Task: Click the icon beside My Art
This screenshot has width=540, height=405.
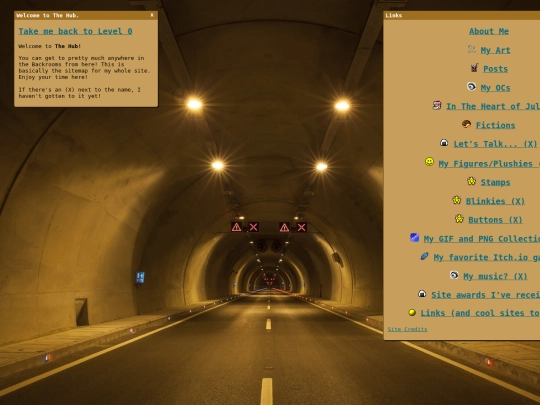Action: 471,49
